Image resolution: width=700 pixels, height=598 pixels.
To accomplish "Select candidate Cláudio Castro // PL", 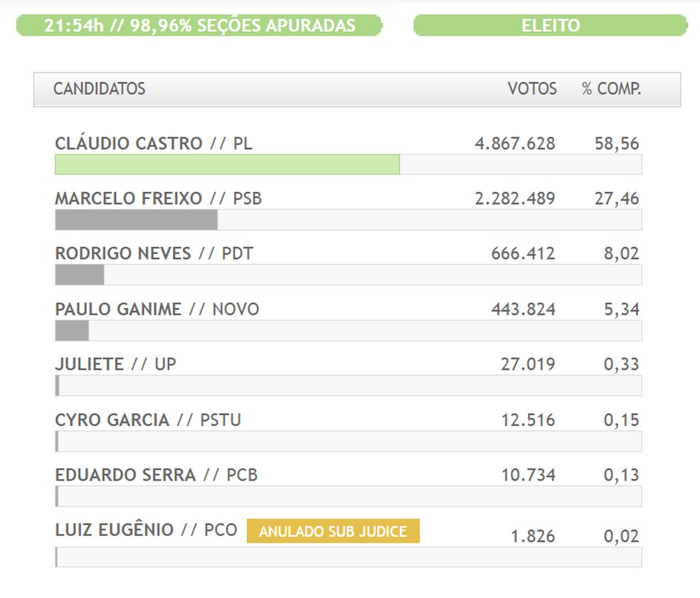I will (154, 144).
